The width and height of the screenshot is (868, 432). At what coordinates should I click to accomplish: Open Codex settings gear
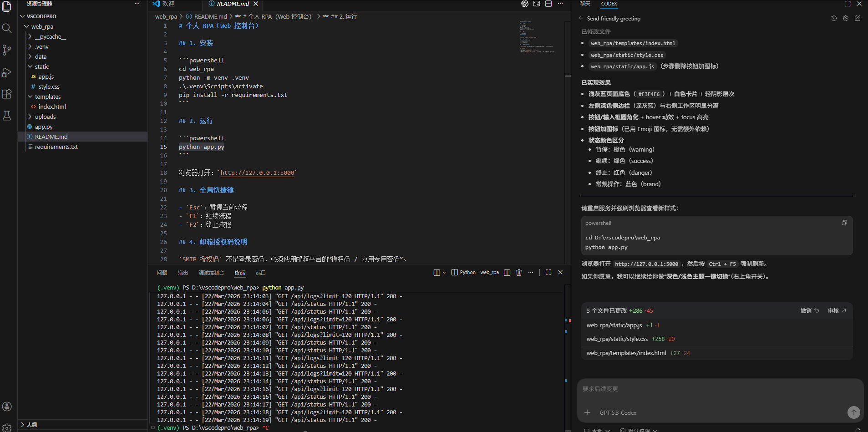(846, 19)
